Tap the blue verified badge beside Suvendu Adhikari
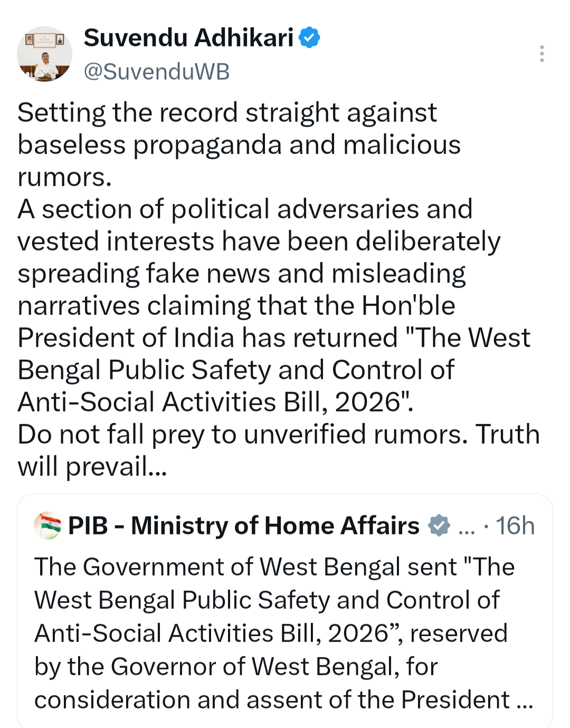Screen dimensions: 570x728 tap(310, 38)
